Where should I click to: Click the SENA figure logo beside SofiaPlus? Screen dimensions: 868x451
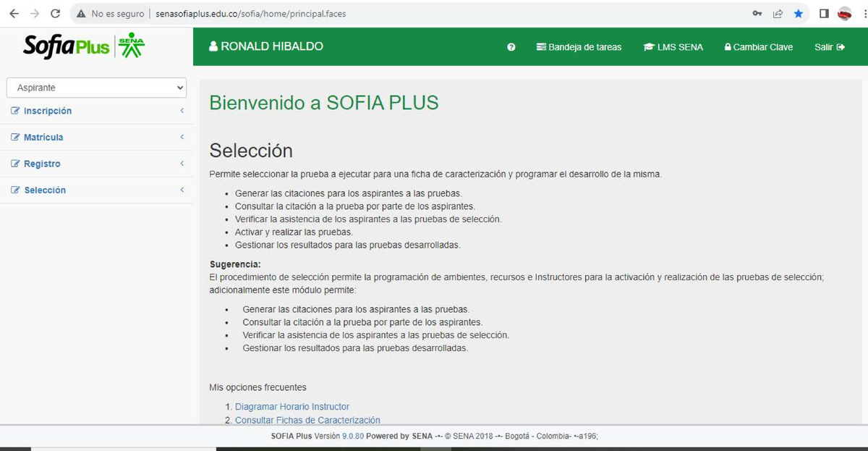click(x=129, y=45)
